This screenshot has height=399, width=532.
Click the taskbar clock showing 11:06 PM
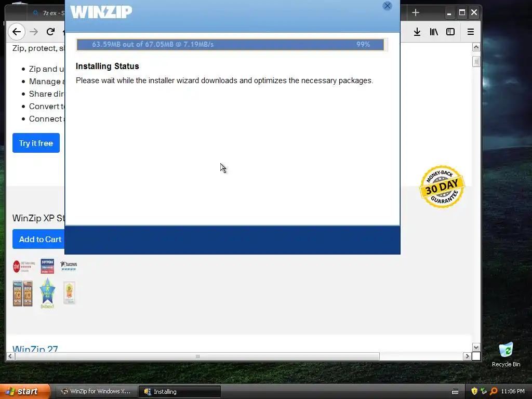coord(513,391)
